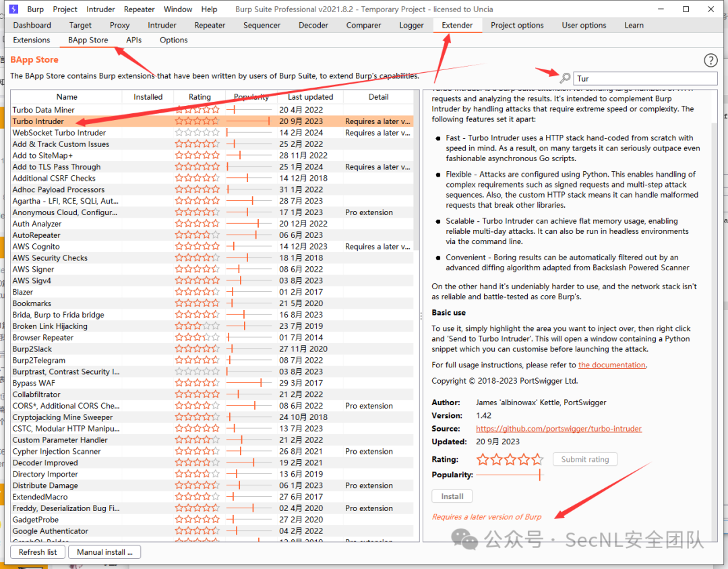This screenshot has height=569, width=728.
Task: Select the Collabfiltrator row
Action: (212, 394)
